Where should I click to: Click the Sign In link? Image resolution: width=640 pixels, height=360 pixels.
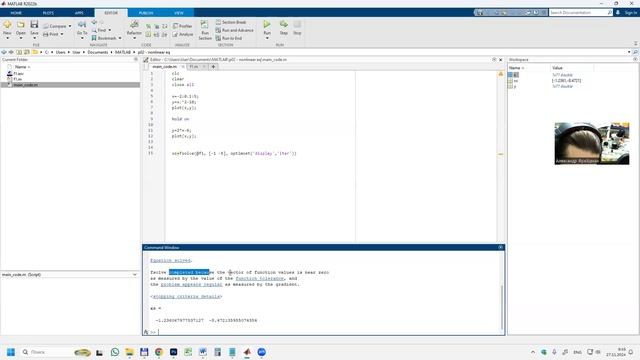631,13
